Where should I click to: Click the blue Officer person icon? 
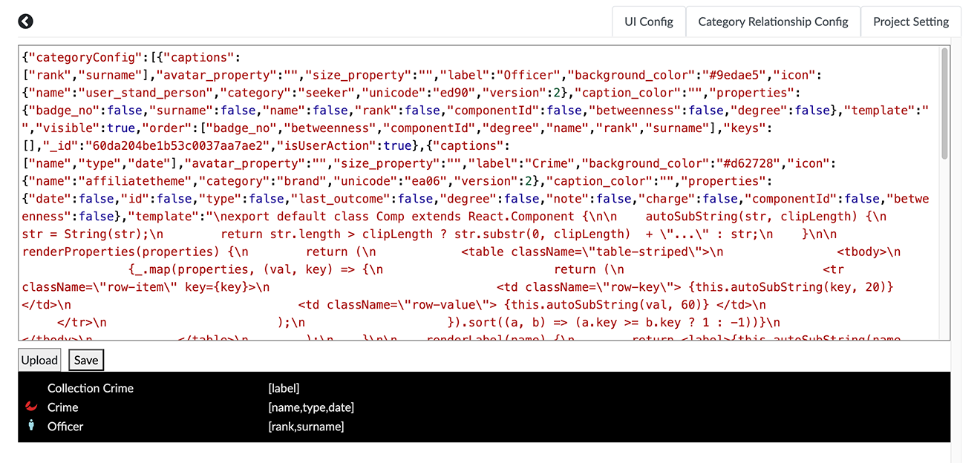(31, 427)
